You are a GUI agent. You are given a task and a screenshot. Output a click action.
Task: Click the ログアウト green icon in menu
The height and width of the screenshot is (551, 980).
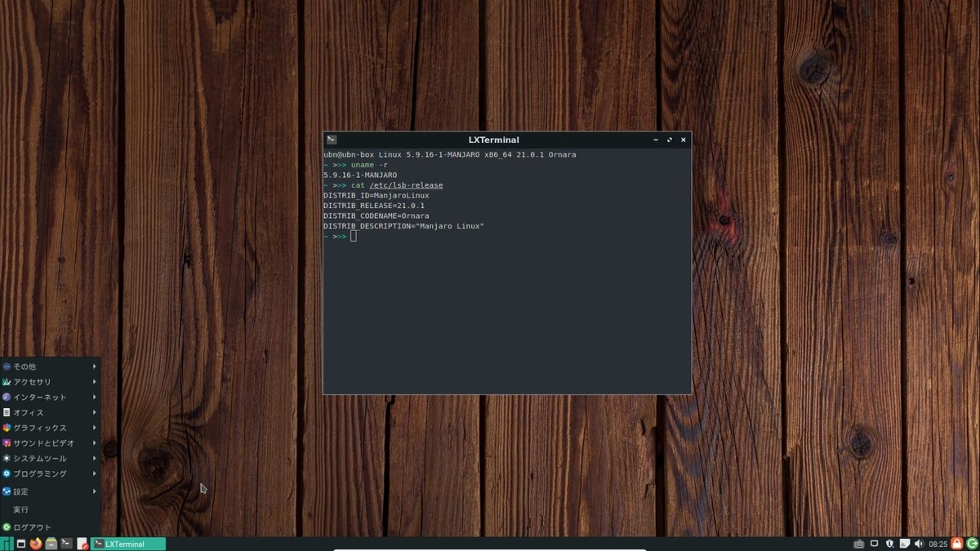[x=7, y=527]
